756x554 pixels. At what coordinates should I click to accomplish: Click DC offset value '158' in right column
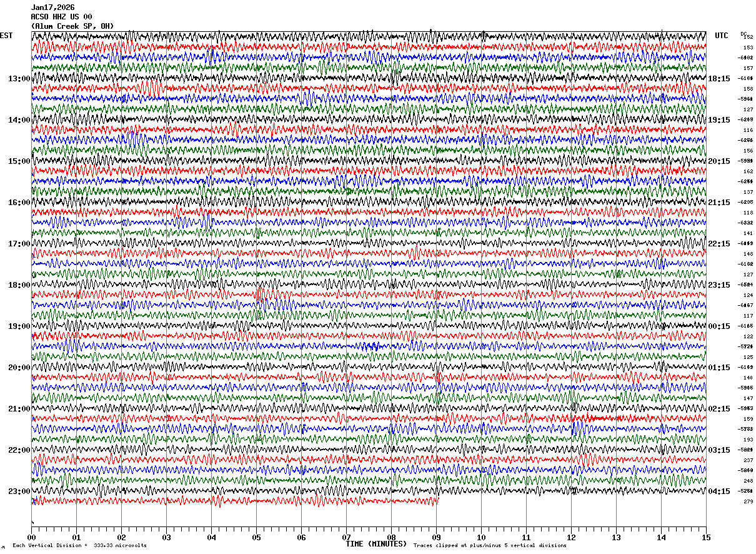748,89
